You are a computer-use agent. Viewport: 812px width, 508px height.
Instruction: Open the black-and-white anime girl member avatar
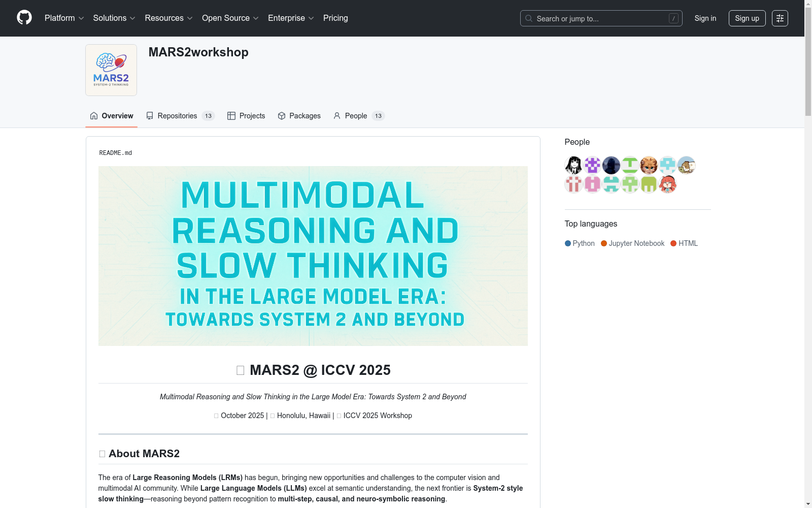point(574,165)
